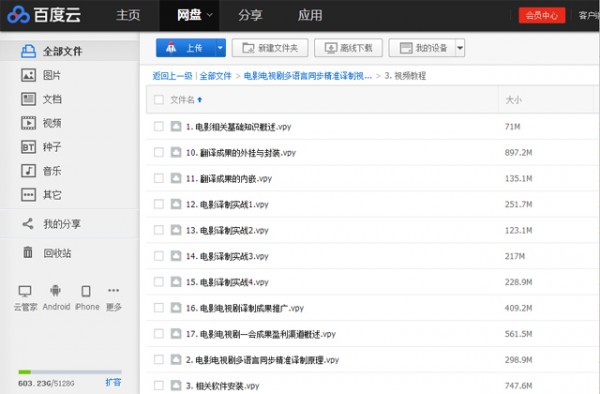Check the box for 16. 电影电视剧译制成果推广.vpy
600x394 pixels.
pyautogui.click(x=158, y=308)
